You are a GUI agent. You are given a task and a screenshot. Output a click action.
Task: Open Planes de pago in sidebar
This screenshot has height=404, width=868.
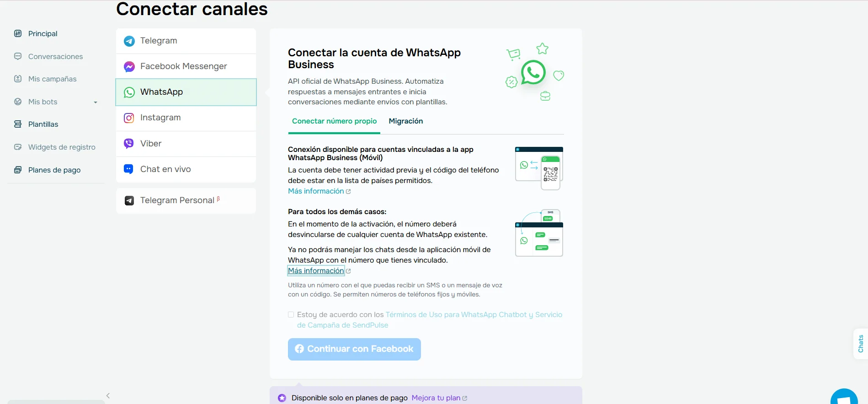click(x=54, y=170)
